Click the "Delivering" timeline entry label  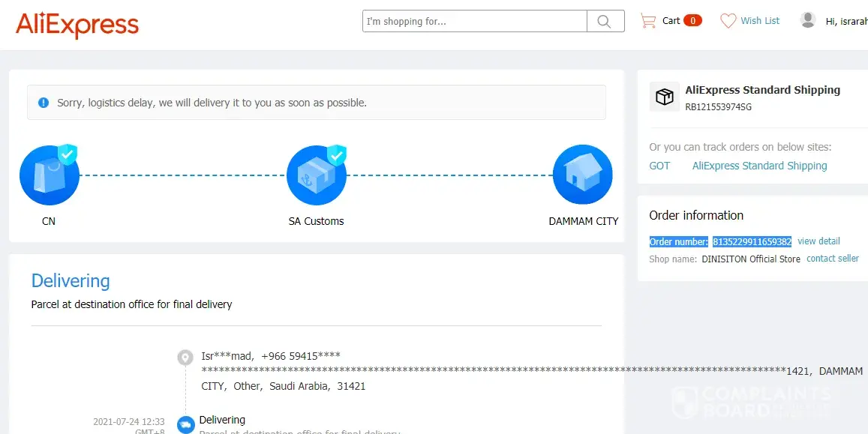click(x=222, y=420)
